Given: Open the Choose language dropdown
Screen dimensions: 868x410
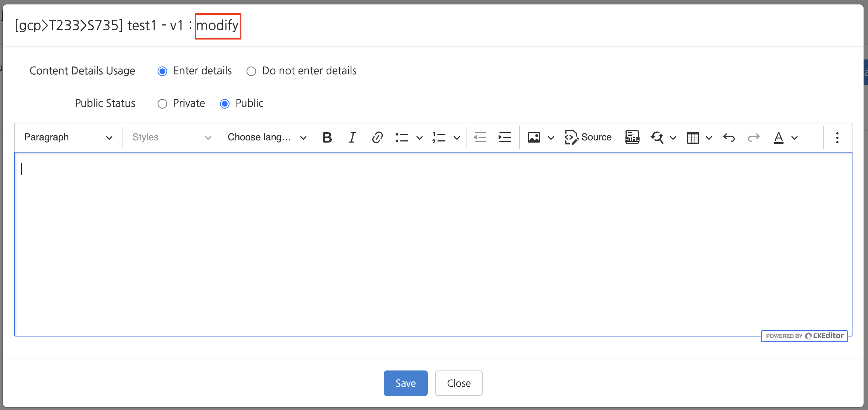Looking at the screenshot, I should (267, 137).
